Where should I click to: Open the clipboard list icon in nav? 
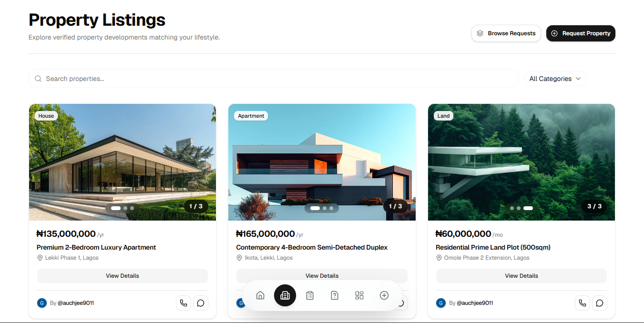(x=310, y=295)
